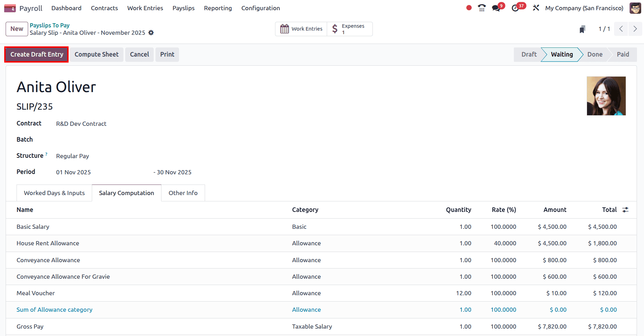
Task: Open the activities clock icon
Action: coord(516,7)
